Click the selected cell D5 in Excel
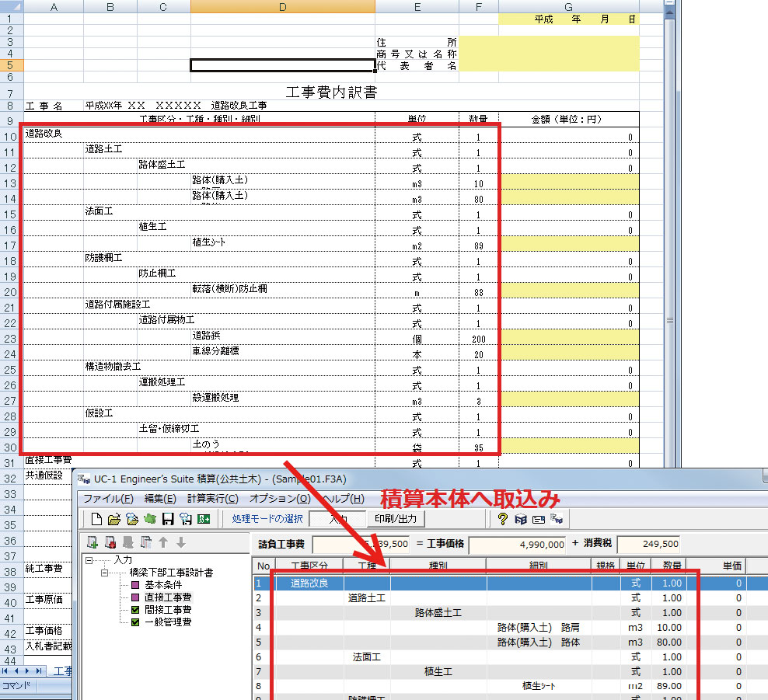The image size is (768, 700). pyautogui.click(x=283, y=65)
